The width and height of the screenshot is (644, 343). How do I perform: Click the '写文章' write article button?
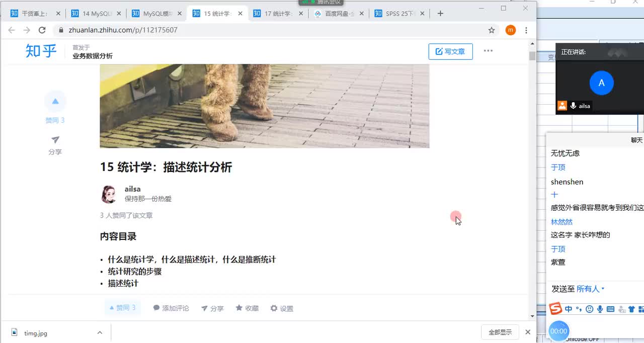tap(450, 51)
